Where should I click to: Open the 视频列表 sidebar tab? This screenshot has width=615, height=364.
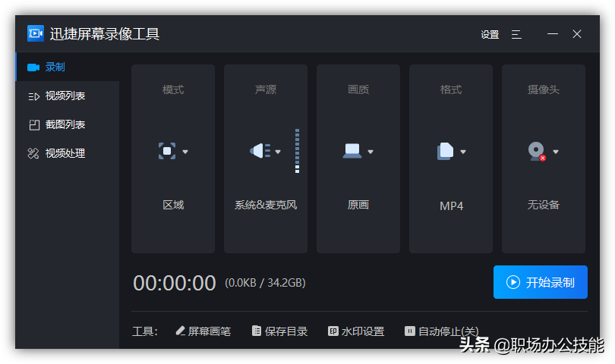(x=67, y=96)
